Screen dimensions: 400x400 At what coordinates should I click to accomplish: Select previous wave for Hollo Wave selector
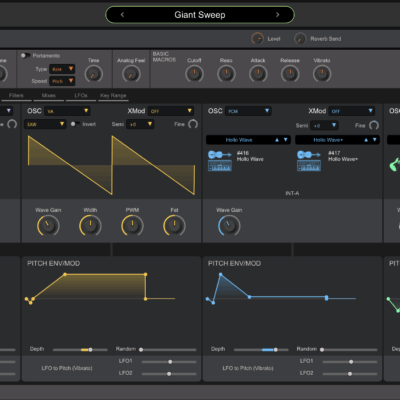click(x=277, y=140)
